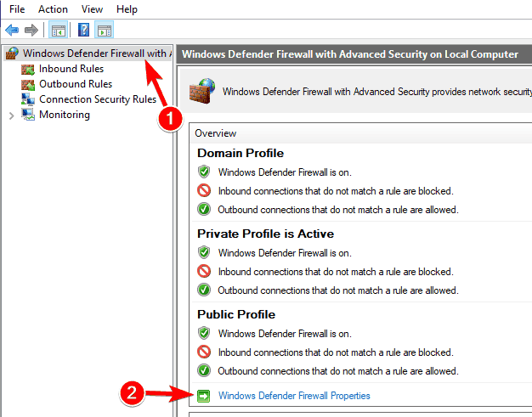
Task: Click the Inbound Rules brick wall icon
Action: (28, 70)
